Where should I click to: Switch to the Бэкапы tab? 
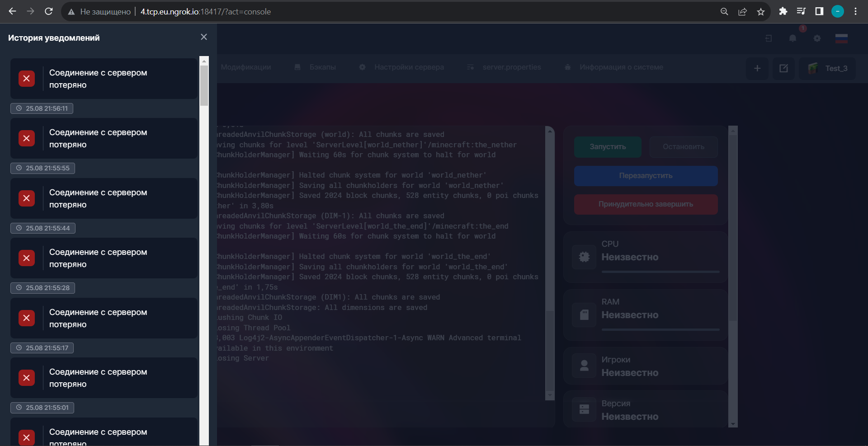tap(323, 67)
